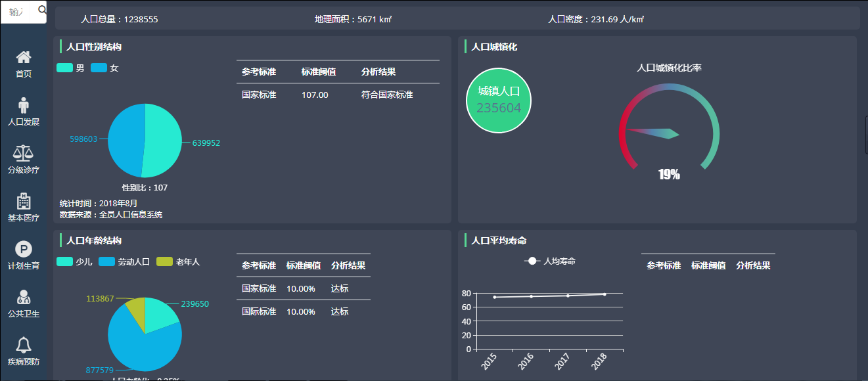Open the 首页 home icon
Screen dimensions: 868x381
pos(24,58)
